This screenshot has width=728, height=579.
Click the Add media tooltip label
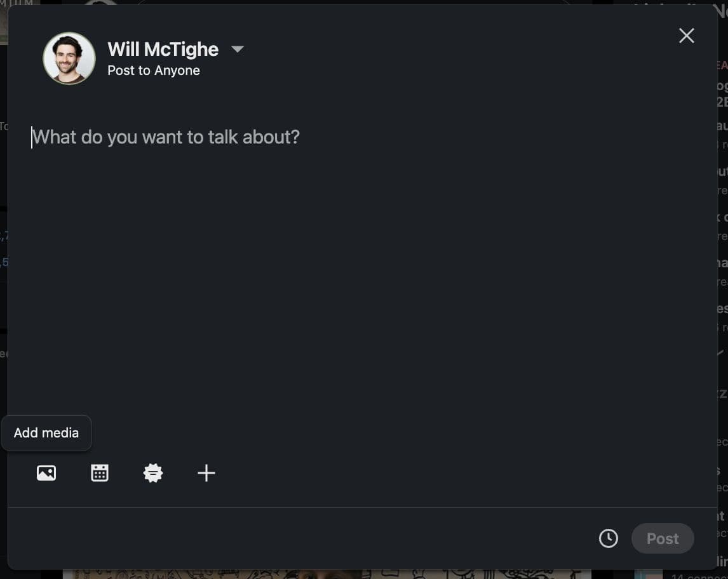click(46, 433)
